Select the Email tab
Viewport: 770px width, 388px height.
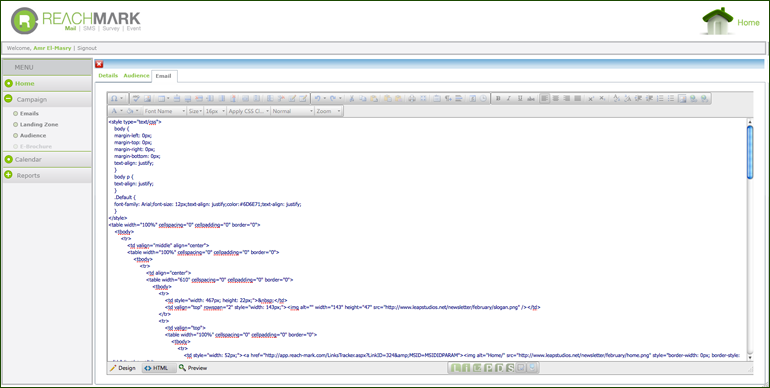pos(164,76)
